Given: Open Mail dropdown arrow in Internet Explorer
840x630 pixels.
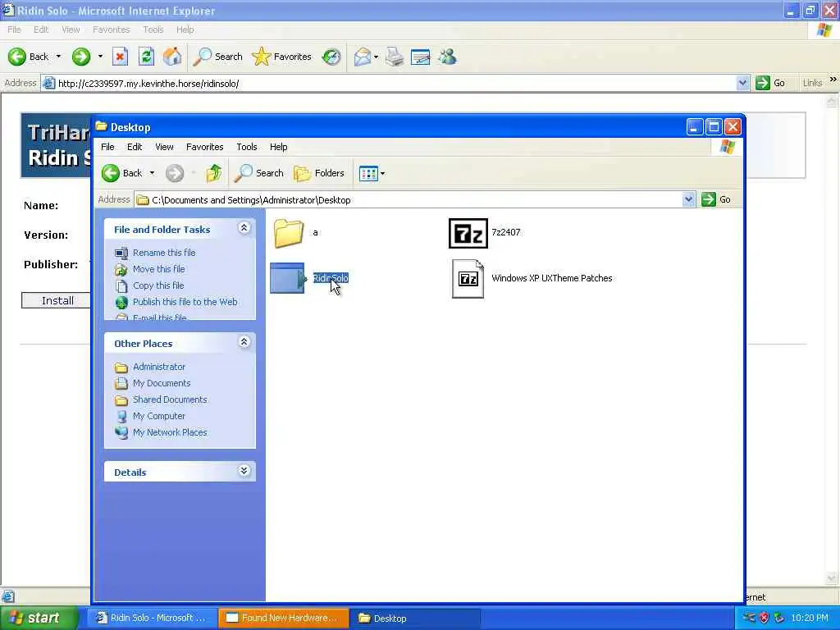Looking at the screenshot, I should click(376, 57).
